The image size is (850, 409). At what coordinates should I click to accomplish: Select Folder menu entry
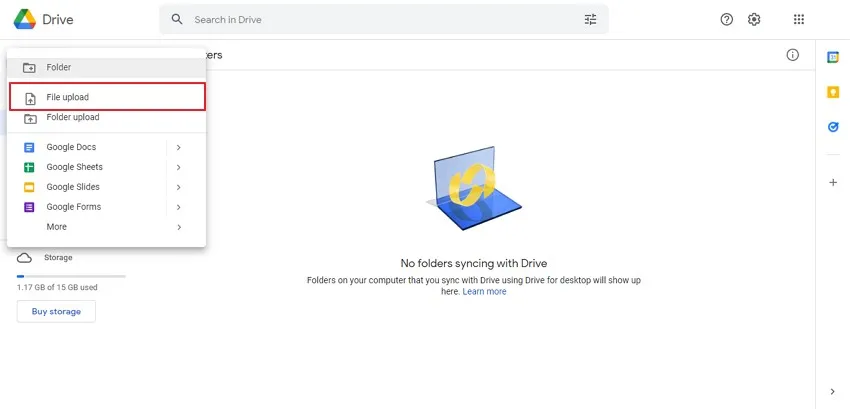click(106, 68)
